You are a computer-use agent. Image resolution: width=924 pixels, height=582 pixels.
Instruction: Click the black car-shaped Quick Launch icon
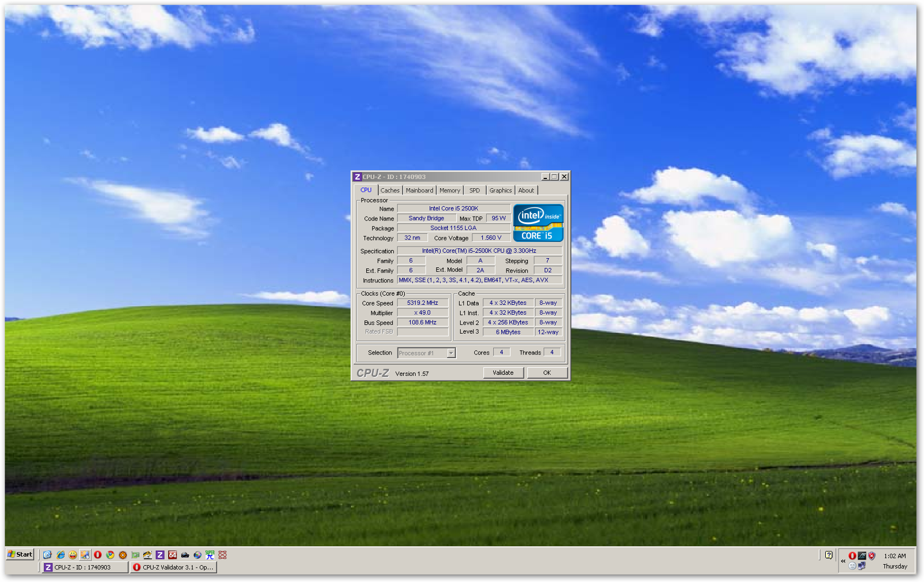[185, 555]
